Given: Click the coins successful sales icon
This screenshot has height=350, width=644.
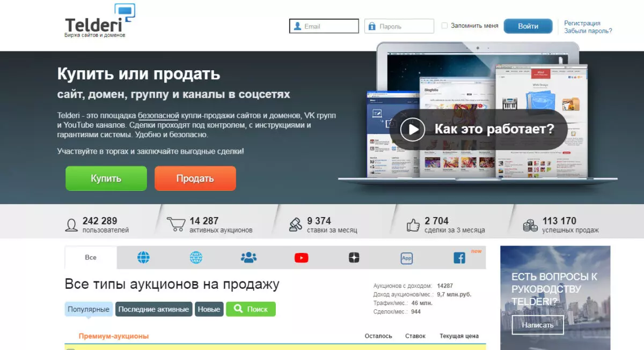Looking at the screenshot, I should 530,225.
